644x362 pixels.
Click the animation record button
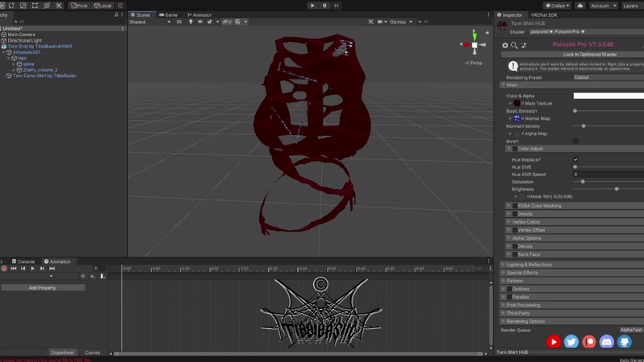tap(4, 269)
